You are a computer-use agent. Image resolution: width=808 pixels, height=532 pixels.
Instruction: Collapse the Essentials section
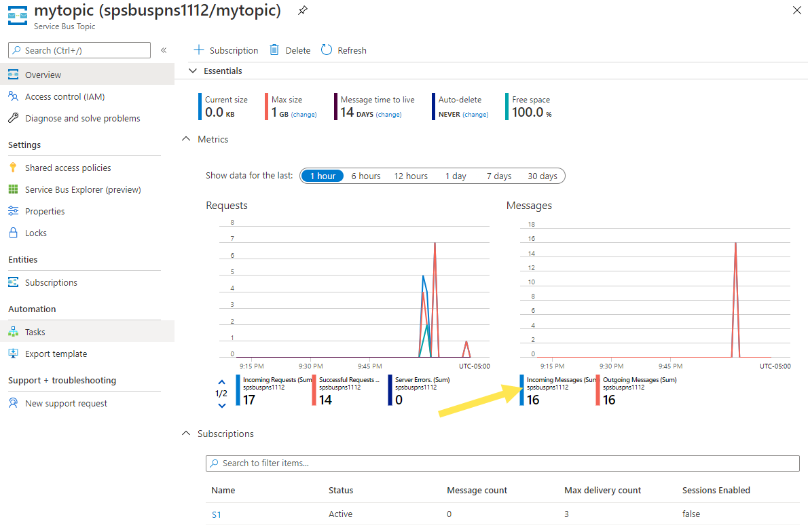[194, 71]
